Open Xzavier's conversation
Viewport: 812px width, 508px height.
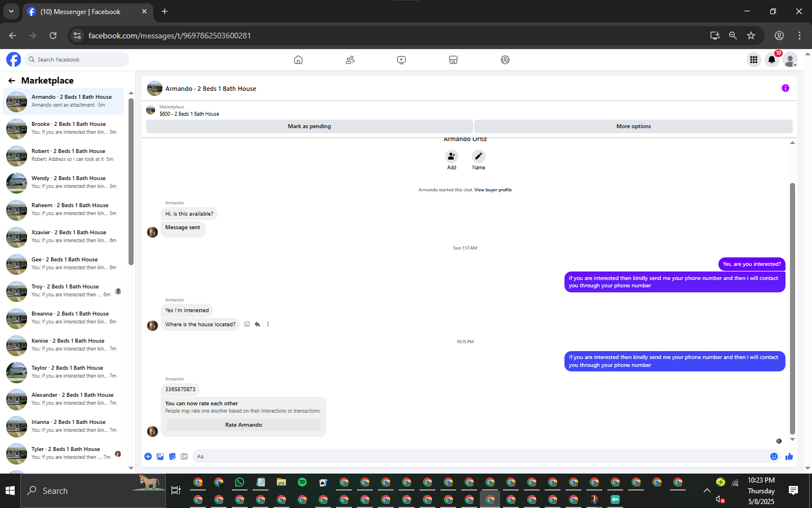(x=64, y=237)
